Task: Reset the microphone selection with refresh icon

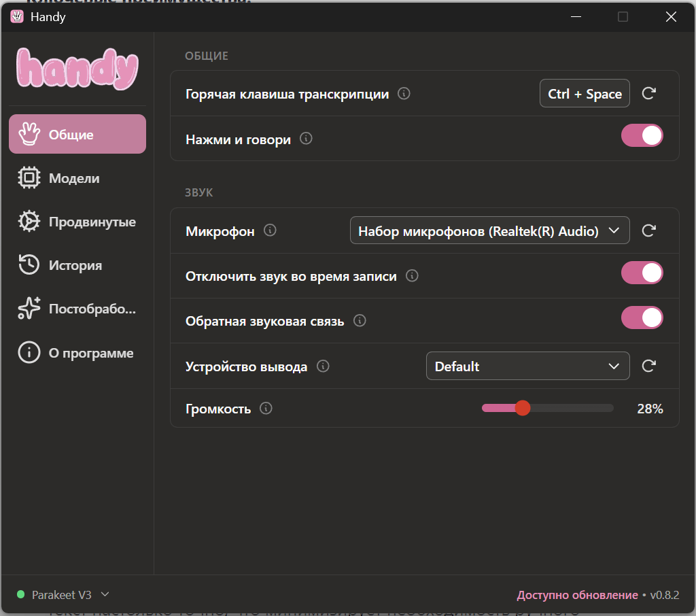Action: (x=648, y=230)
